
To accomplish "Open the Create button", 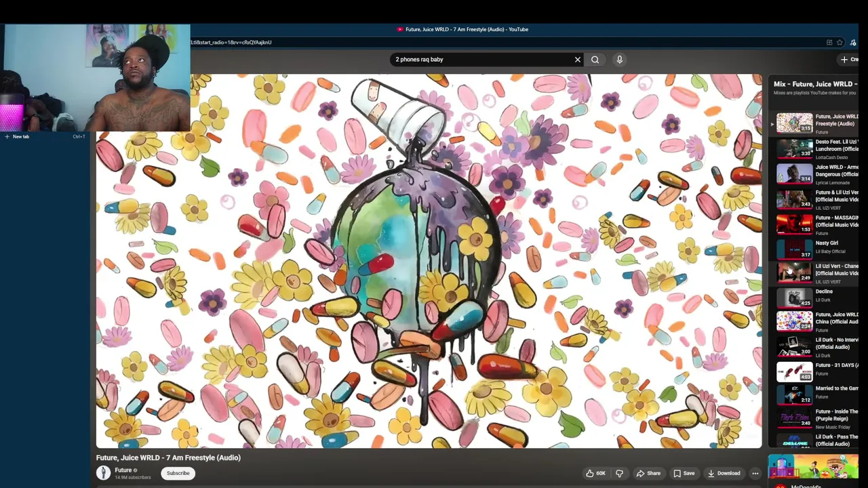I will click(x=849, y=60).
